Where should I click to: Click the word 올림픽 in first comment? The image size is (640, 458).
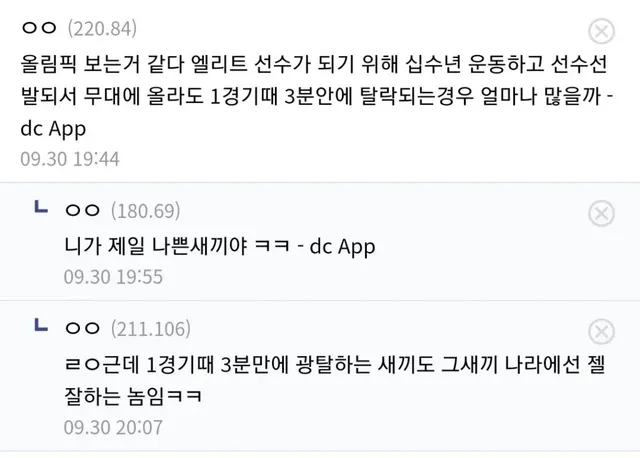[x=48, y=64]
